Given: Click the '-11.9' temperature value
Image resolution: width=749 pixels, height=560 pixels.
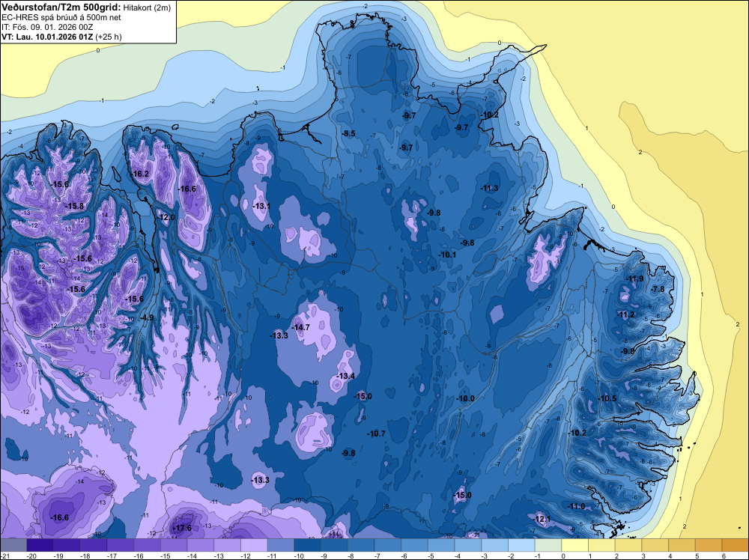Looking at the screenshot, I should [634, 279].
